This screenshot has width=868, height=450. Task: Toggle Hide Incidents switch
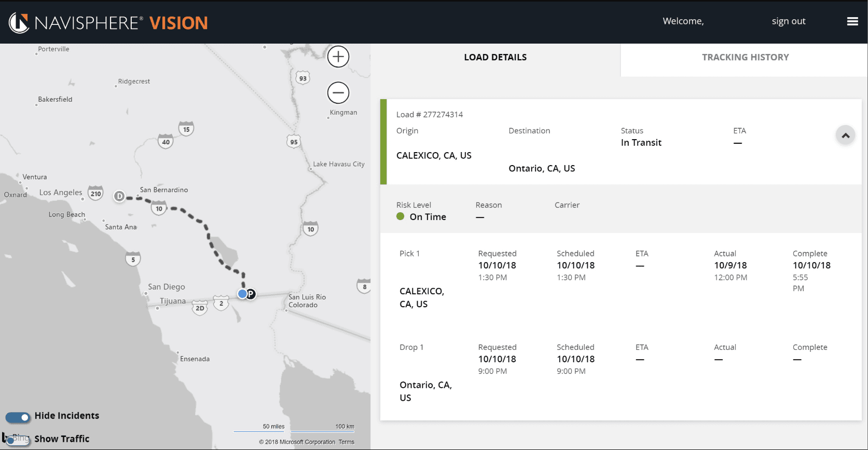pos(18,417)
